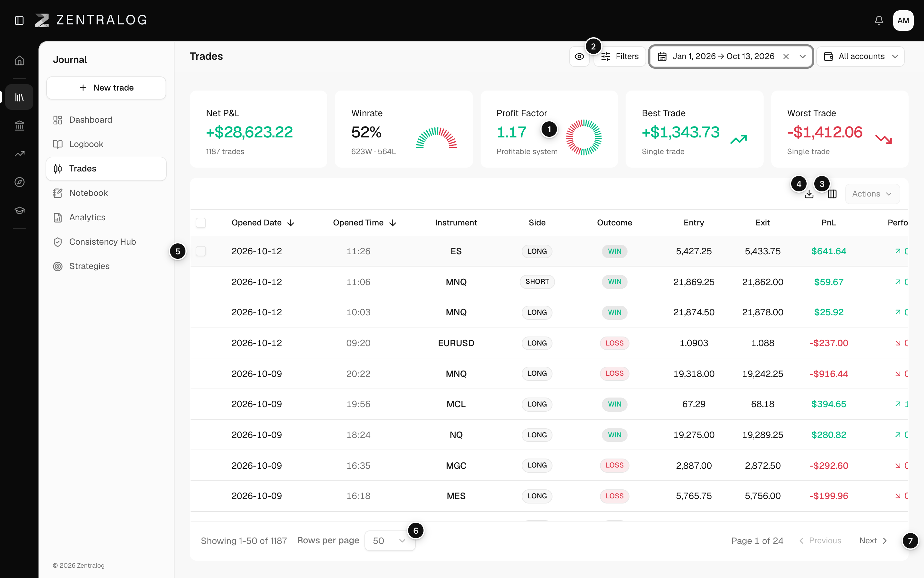The width and height of the screenshot is (924, 578).
Task: Open the date range picker dropdown
Action: (x=731, y=57)
